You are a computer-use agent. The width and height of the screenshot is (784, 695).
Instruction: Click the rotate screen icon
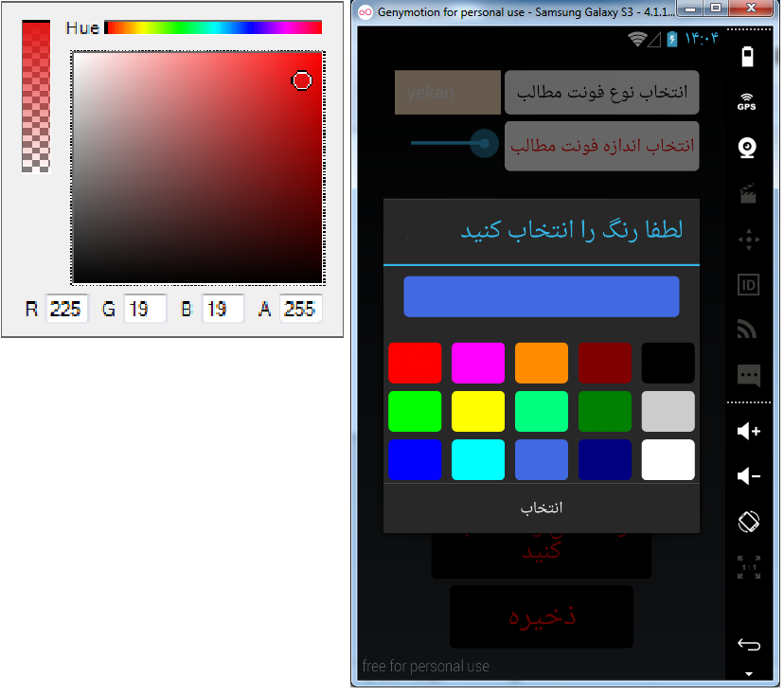pyautogui.click(x=748, y=521)
